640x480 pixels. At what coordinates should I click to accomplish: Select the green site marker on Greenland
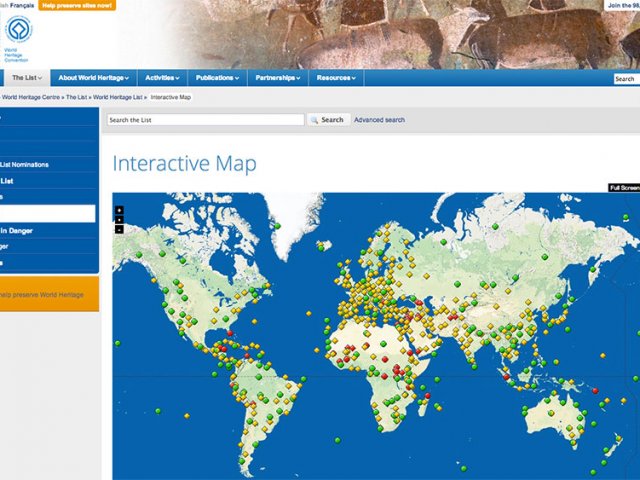278,226
